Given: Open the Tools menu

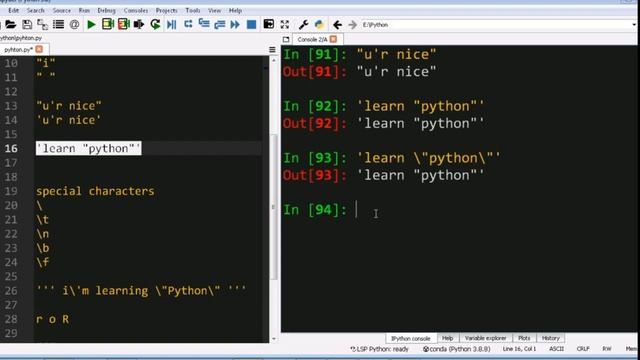Looking at the screenshot, I should [x=193, y=10].
